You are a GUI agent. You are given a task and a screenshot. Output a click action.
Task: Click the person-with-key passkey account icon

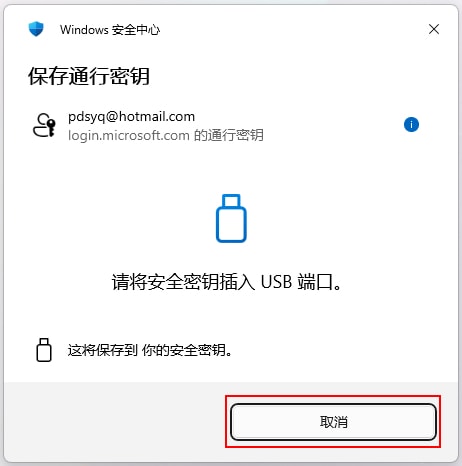pyautogui.click(x=44, y=125)
